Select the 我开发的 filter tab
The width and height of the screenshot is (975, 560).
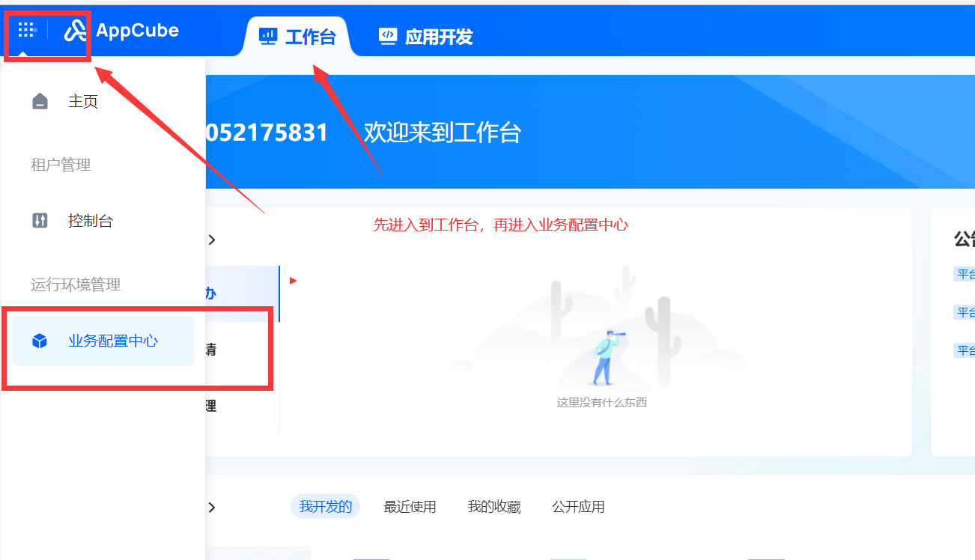325,507
